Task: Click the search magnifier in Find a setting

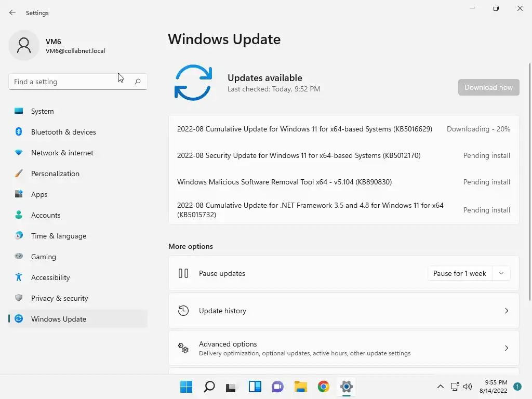Action: coord(137,82)
